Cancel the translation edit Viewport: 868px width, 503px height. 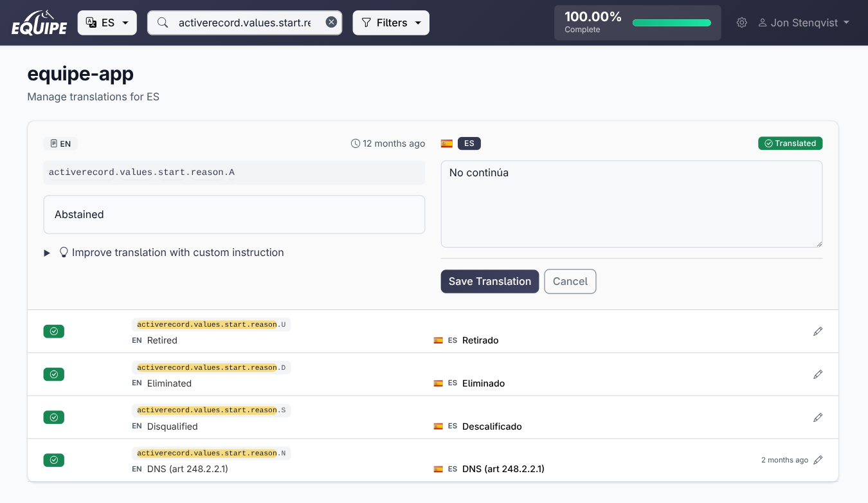[570, 281]
